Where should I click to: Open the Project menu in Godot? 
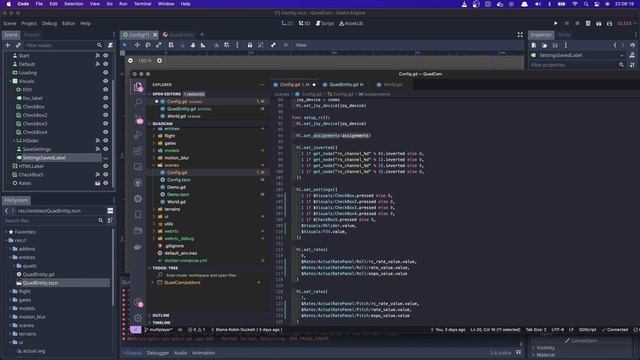point(29,24)
